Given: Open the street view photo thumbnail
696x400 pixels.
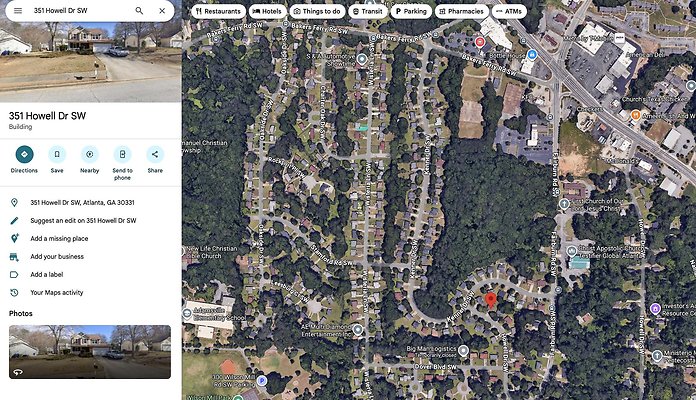Looking at the screenshot, I should [90, 352].
